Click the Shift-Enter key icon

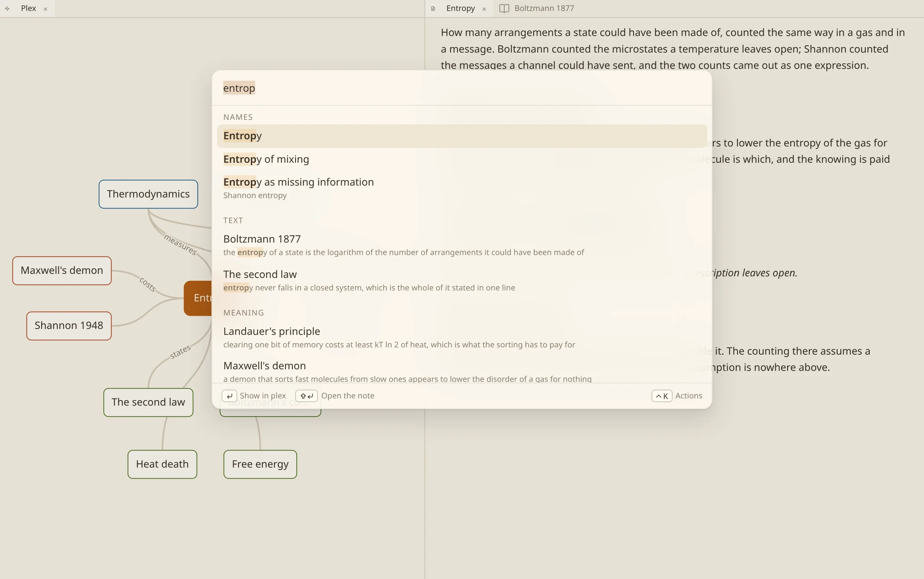[x=306, y=396]
